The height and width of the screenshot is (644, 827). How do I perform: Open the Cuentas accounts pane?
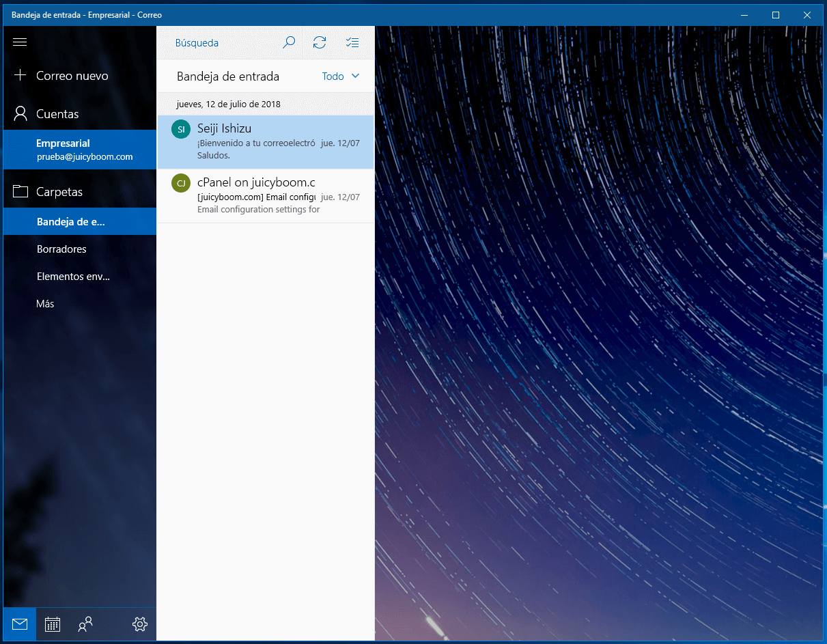click(57, 114)
